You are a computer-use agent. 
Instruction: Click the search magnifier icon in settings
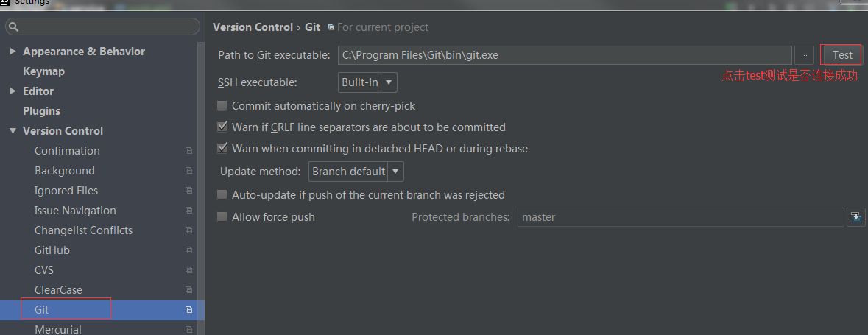click(x=14, y=27)
